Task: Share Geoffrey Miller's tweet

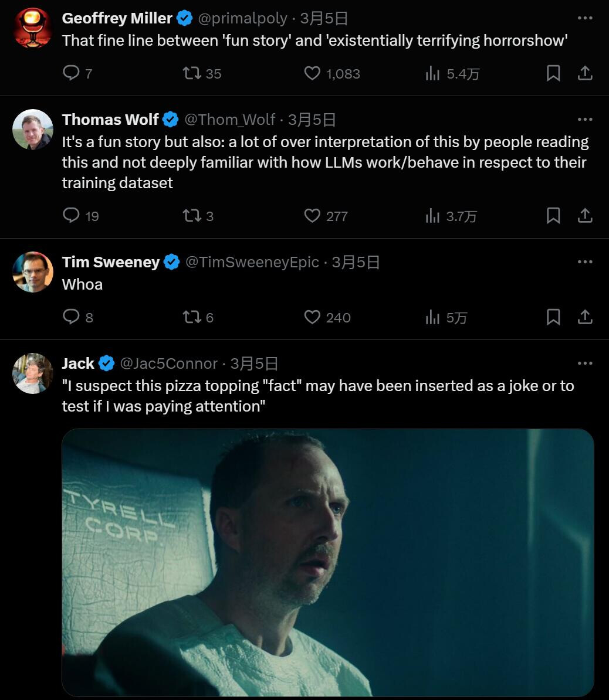Action: pyautogui.click(x=585, y=73)
